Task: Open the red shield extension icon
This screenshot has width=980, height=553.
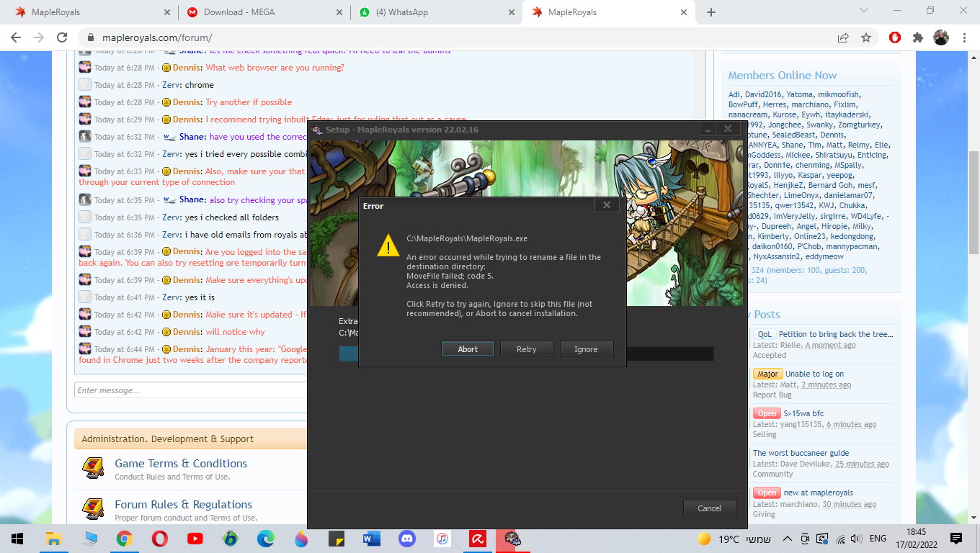Action: (895, 37)
